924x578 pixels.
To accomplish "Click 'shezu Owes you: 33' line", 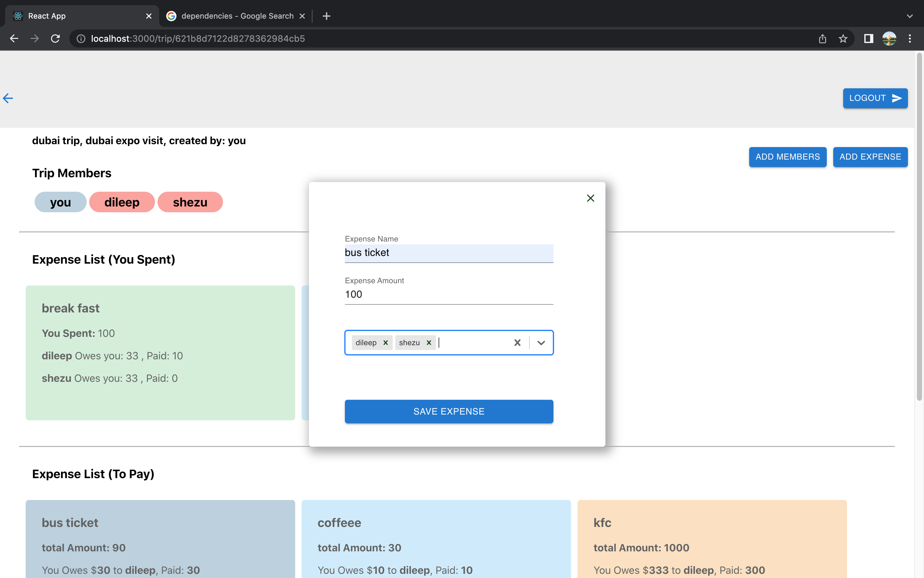I will pos(110,379).
